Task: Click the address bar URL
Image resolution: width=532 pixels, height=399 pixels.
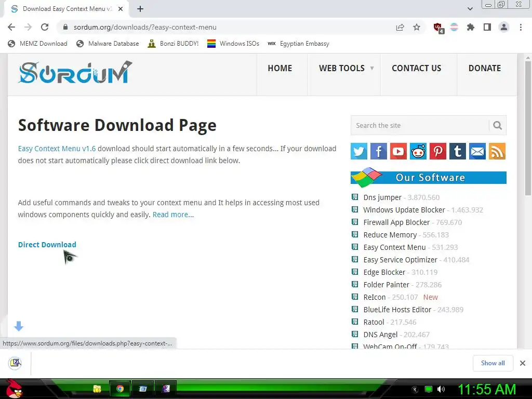Action: [145, 27]
